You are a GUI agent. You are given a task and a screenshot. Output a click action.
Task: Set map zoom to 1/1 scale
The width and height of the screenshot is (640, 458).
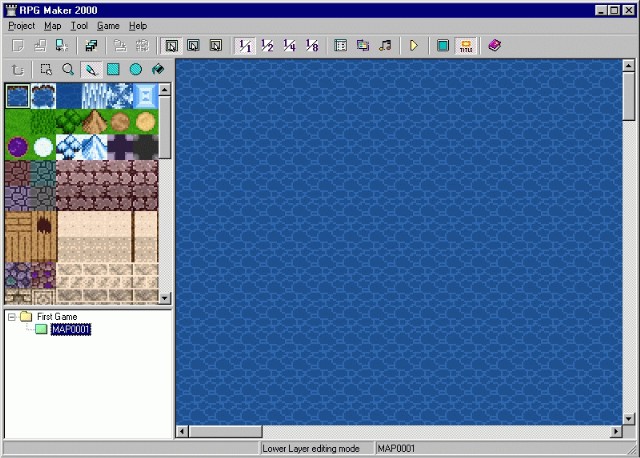pyautogui.click(x=245, y=45)
